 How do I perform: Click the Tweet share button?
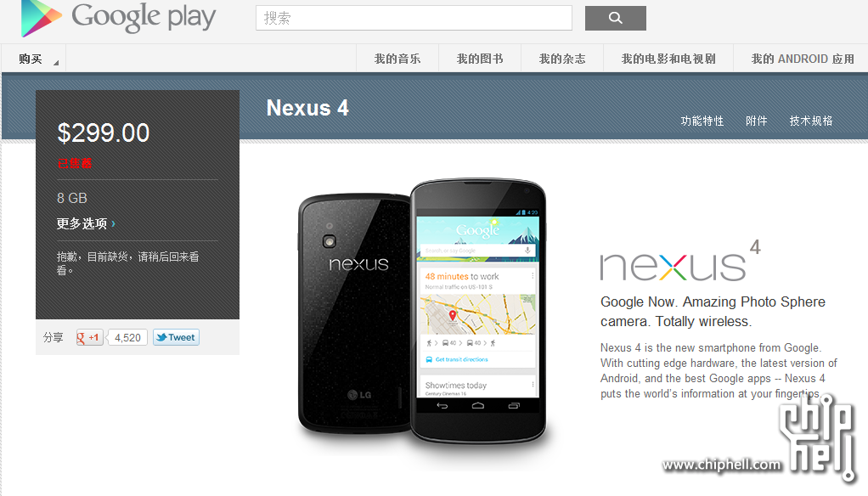[176, 338]
